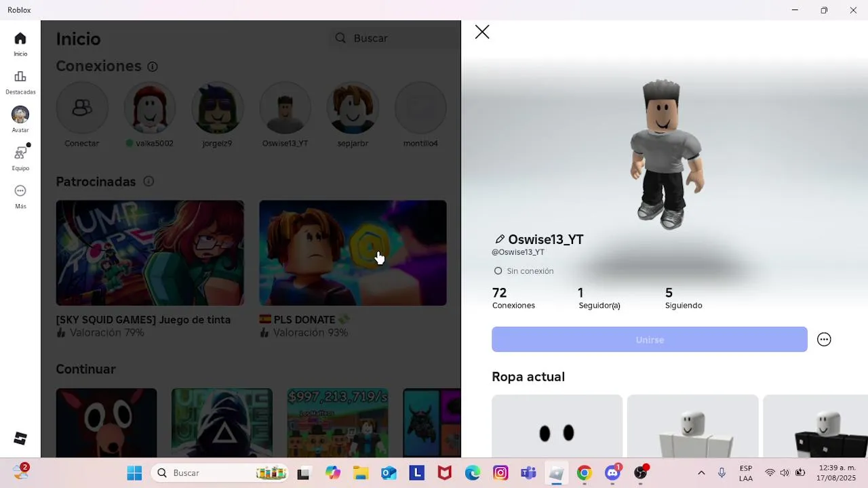Open SKY SQUID GAMES game thumbnail
Viewport: 868px width, 488px height.
pyautogui.click(x=150, y=253)
